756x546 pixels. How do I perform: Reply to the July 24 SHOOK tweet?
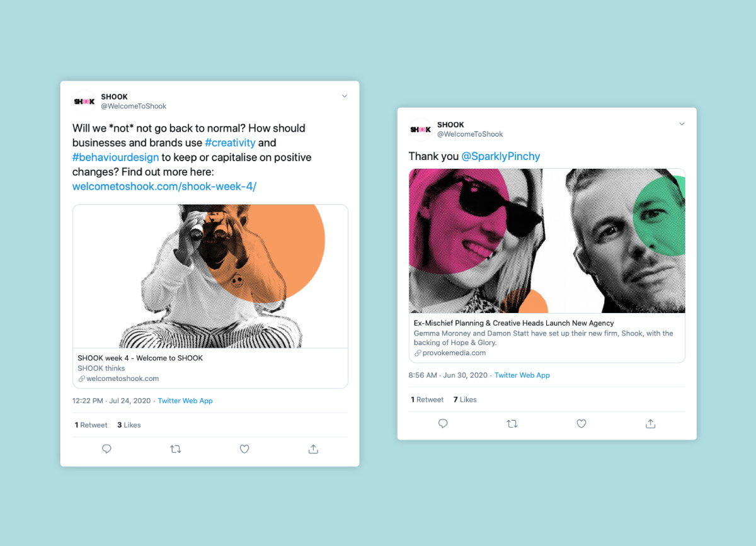106,449
